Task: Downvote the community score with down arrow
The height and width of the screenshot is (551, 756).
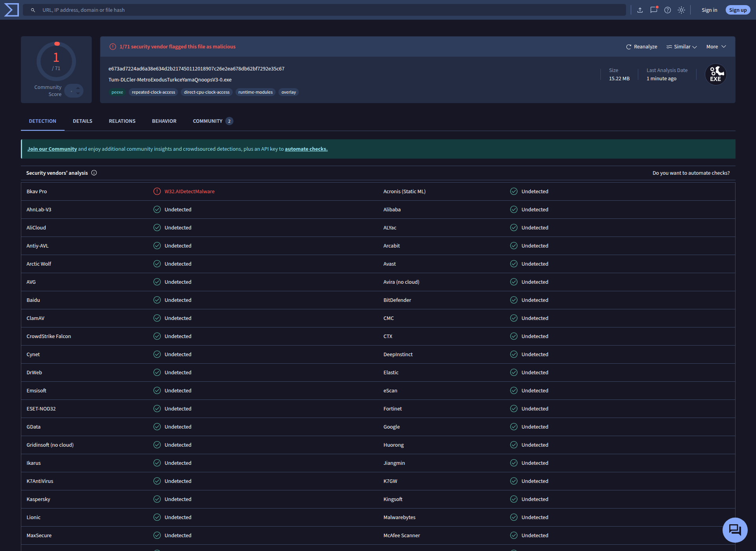Action: tap(78, 94)
